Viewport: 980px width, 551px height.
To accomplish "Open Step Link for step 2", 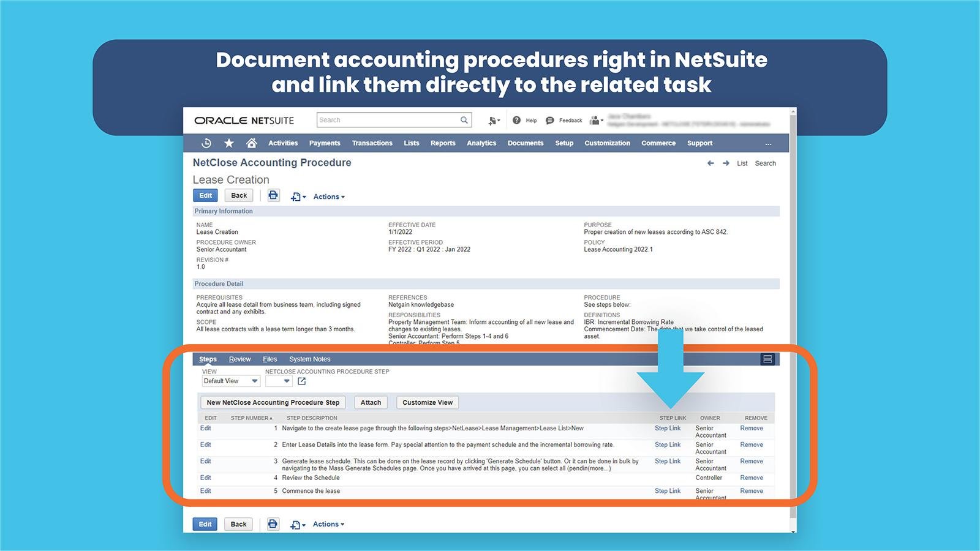I will point(668,445).
